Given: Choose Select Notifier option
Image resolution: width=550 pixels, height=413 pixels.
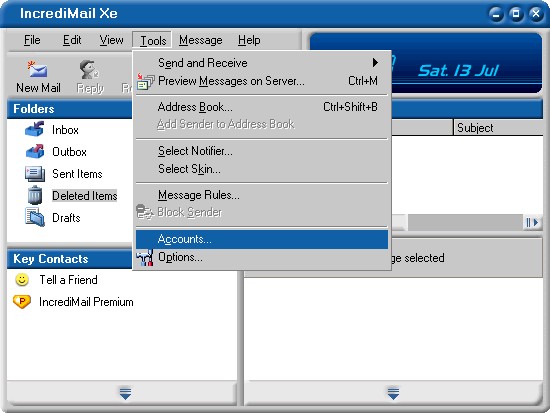Looking at the screenshot, I should [262, 151].
